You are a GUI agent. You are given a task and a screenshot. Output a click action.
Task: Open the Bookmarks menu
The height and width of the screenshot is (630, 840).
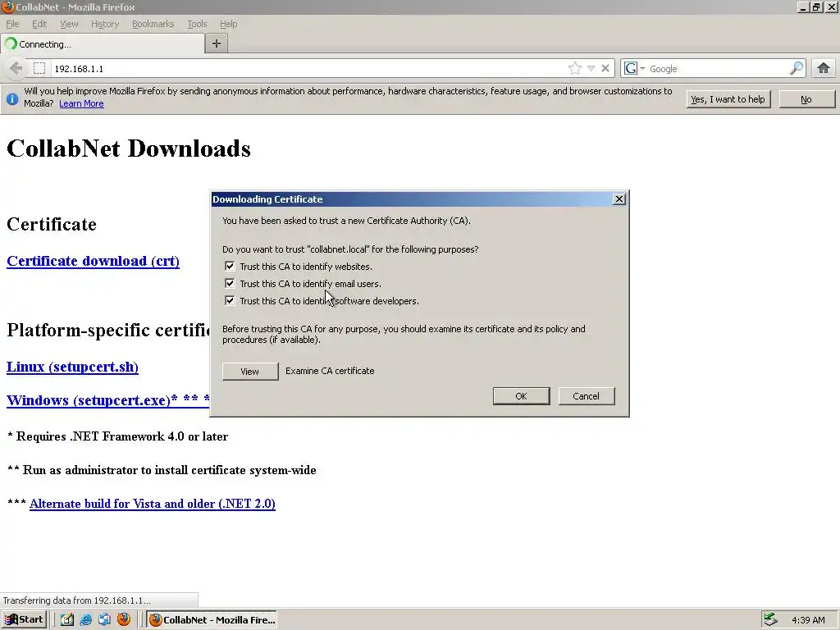click(x=153, y=24)
